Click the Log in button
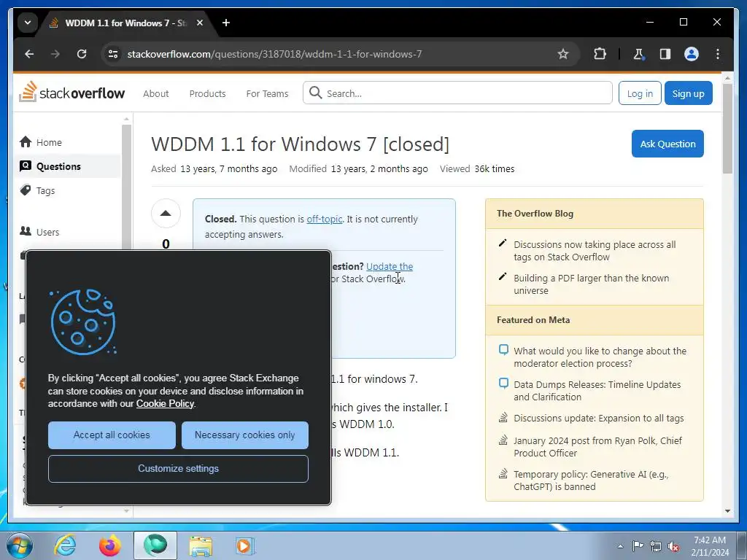The width and height of the screenshot is (747, 560). click(x=639, y=93)
